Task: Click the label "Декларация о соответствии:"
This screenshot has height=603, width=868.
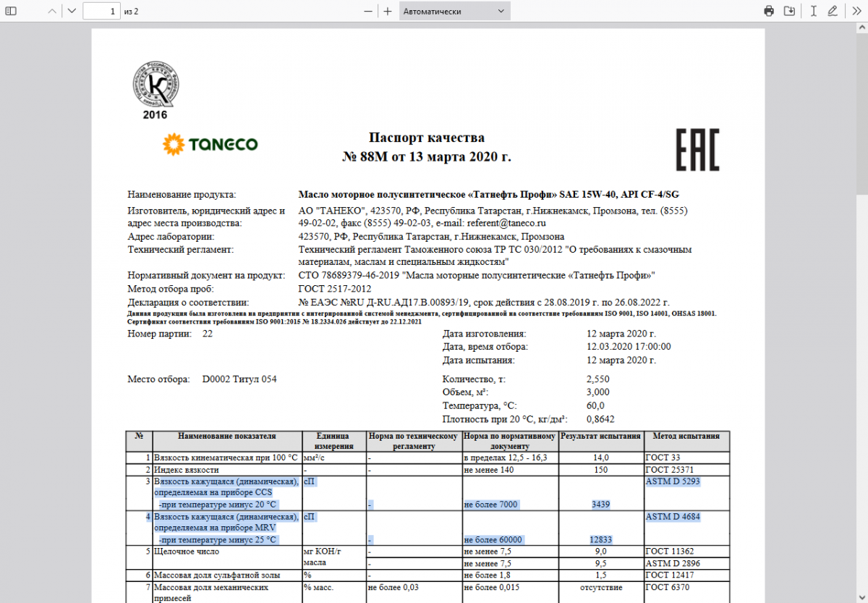Action: coord(188,302)
